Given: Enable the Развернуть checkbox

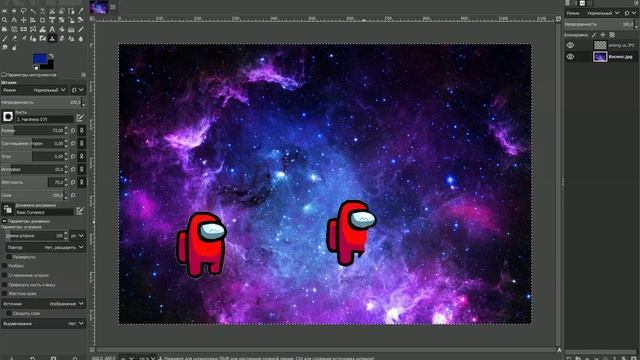Looking at the screenshot, I should pyautogui.click(x=9, y=257).
